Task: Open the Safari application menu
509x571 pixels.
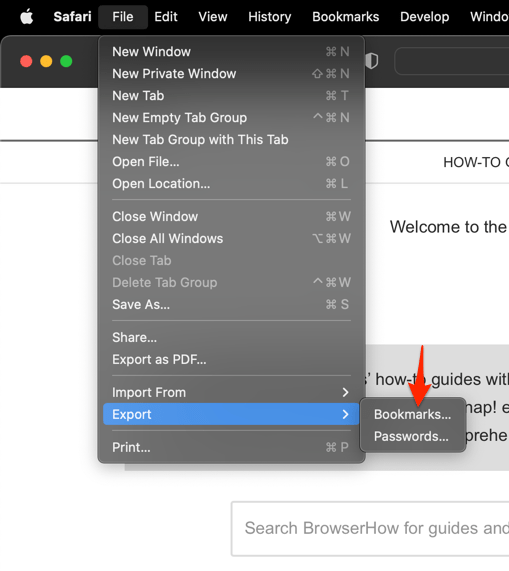Action: pos(72,17)
